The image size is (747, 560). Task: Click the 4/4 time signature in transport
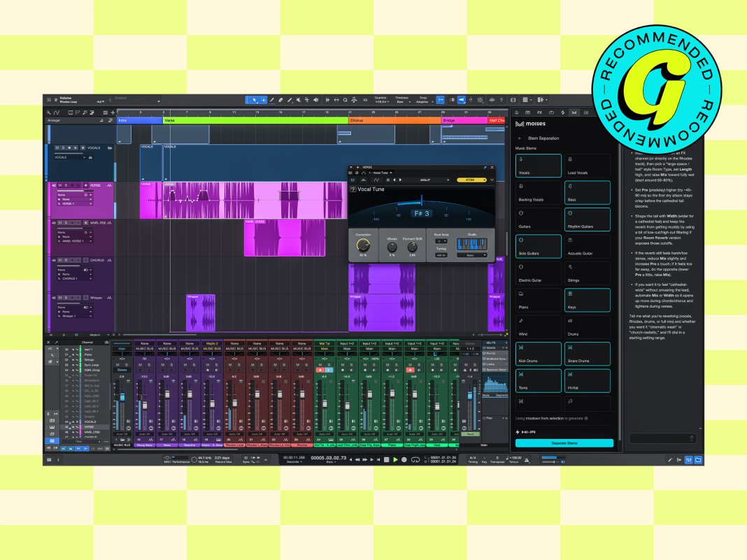tap(473, 458)
